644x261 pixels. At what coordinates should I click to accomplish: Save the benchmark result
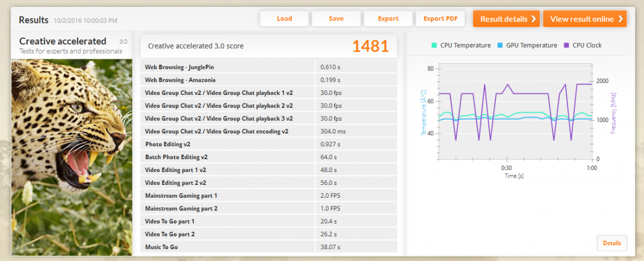336,19
